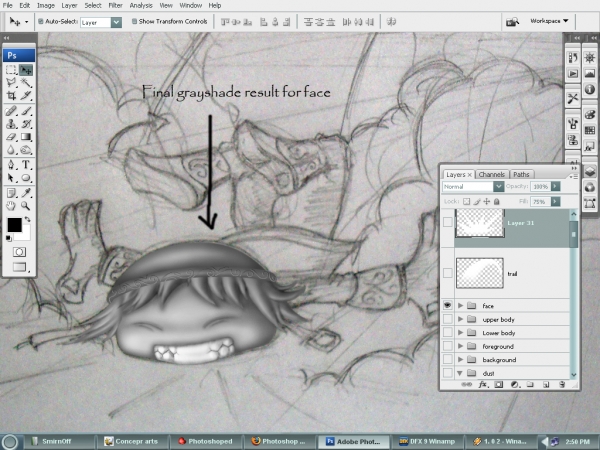Toggle Quick Mask mode
Screen dimensions: 600x450
[x=19, y=252]
